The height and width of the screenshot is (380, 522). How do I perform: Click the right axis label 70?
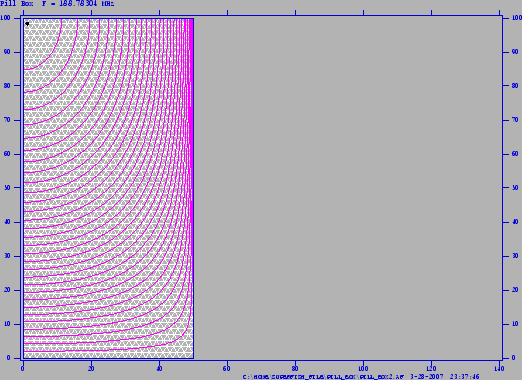coord(515,120)
